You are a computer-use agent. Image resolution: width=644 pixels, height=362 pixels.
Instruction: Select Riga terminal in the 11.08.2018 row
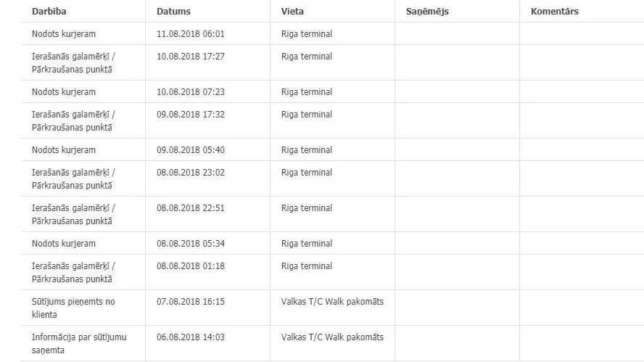306,34
